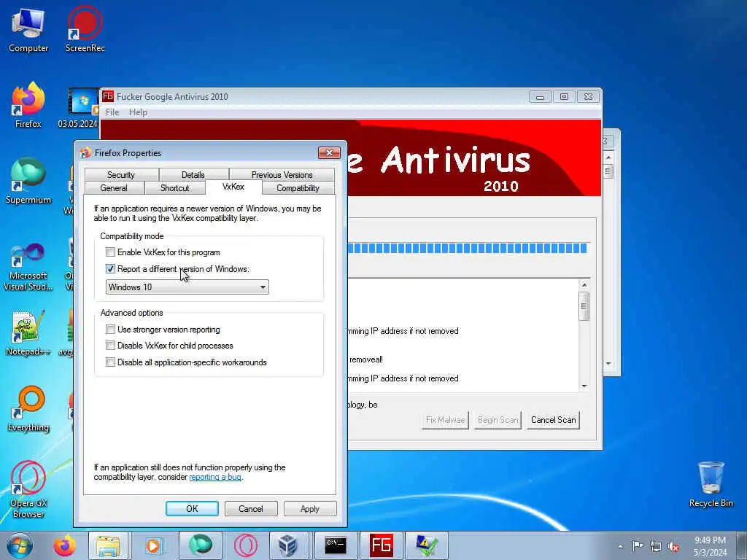Open Windows Explorer from the taskbar

pos(108,545)
